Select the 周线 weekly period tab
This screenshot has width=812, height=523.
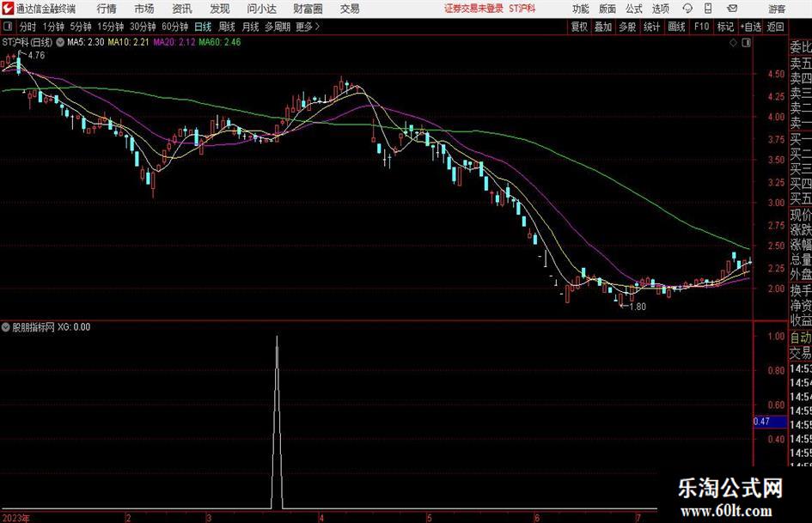(x=227, y=27)
